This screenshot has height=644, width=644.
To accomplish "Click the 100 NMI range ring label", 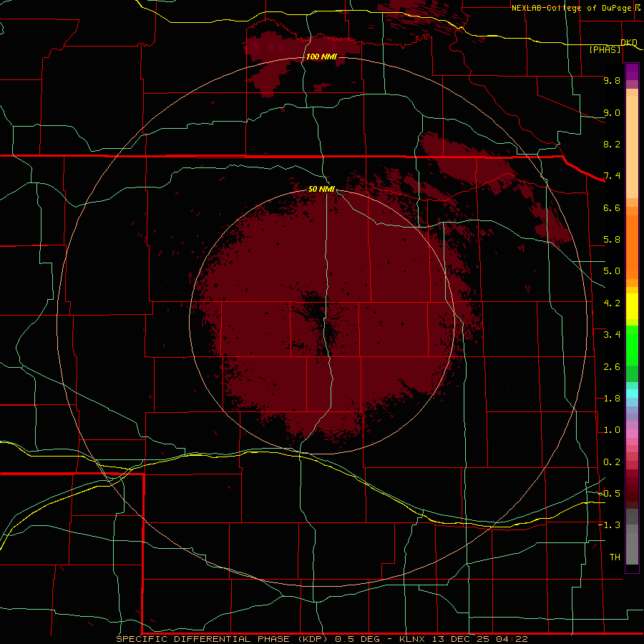I will [x=321, y=57].
